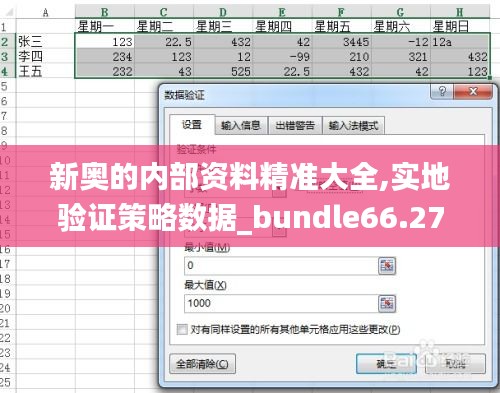Click cell with value 232
The image size is (500, 393).
click(x=104, y=71)
